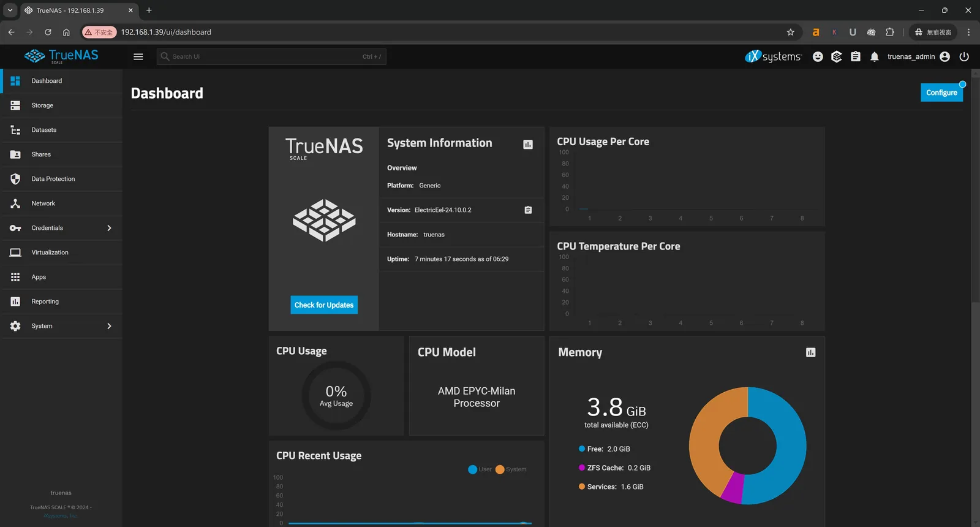Image resolution: width=980 pixels, height=527 pixels.
Task: Toggle the sidebar with hamburger menu icon
Action: (x=138, y=56)
